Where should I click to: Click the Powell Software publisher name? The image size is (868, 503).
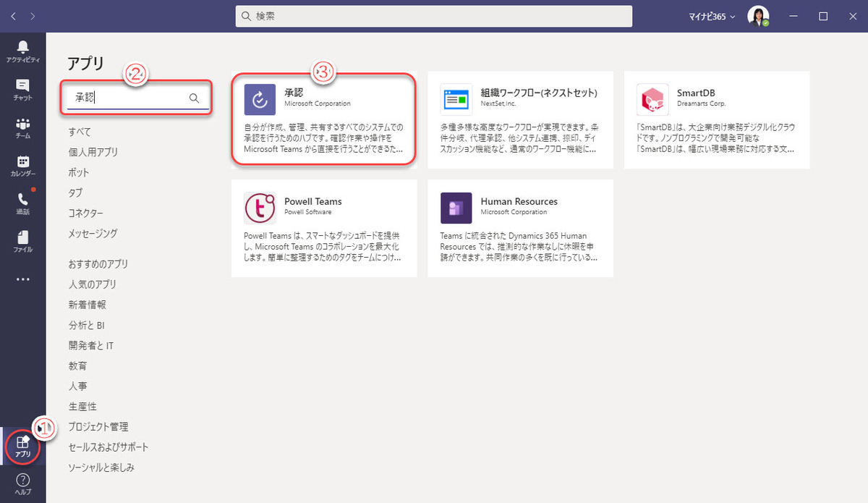click(x=308, y=212)
